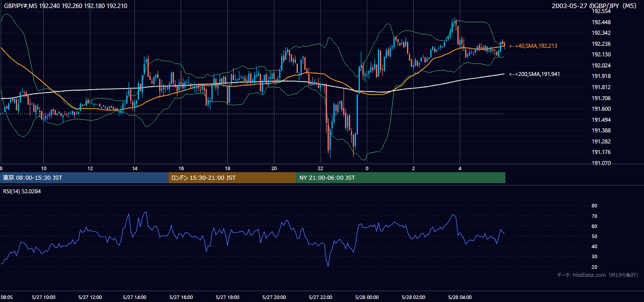This screenshot has height=302, width=644.
Task: Click hour label 22 under the price chart
Action: pos(320,168)
